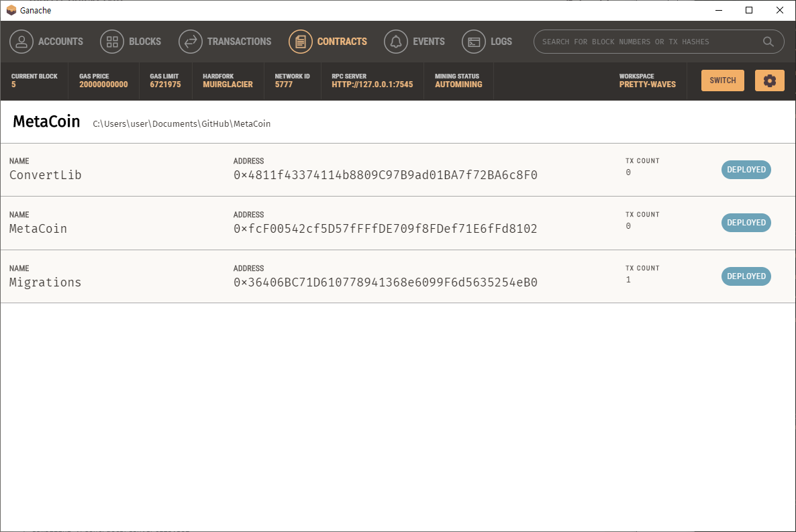Screen dimensions: 796x532
Task: Click the search magnifier icon
Action: pos(768,42)
